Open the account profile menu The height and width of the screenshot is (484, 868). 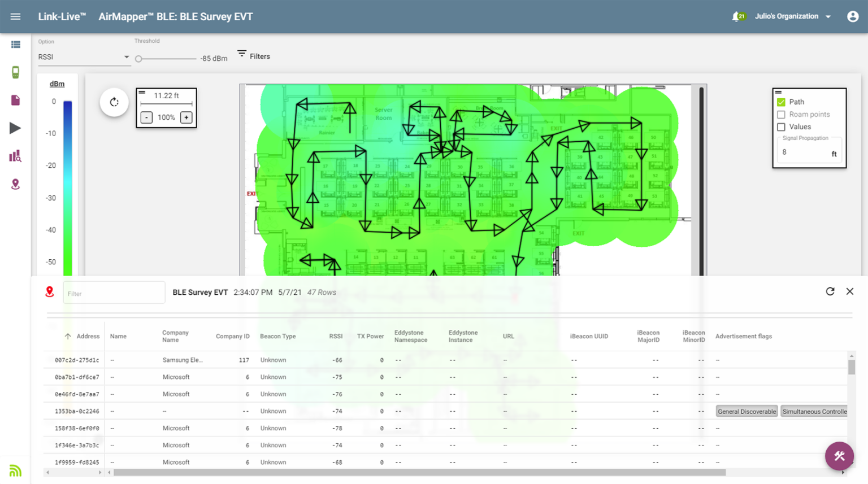click(853, 16)
